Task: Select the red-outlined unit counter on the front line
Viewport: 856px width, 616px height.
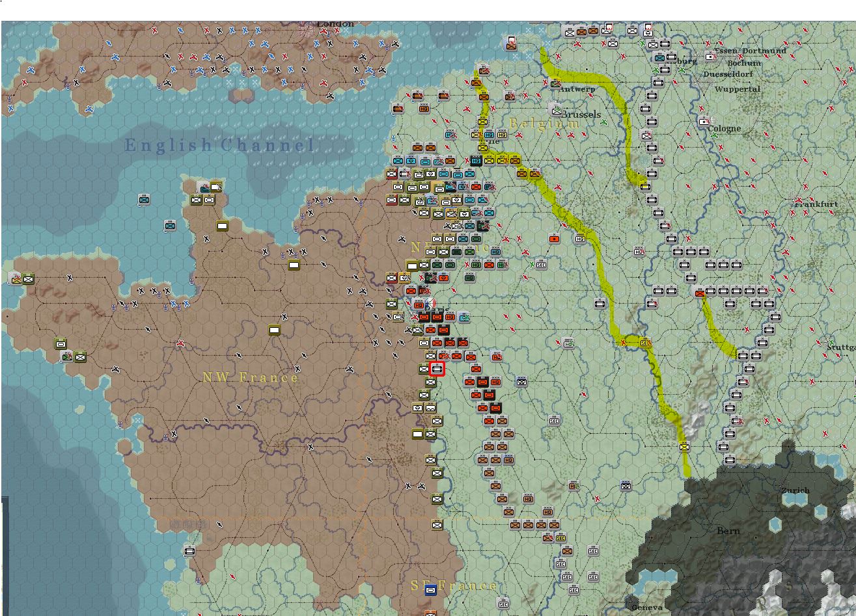Action: [437, 369]
